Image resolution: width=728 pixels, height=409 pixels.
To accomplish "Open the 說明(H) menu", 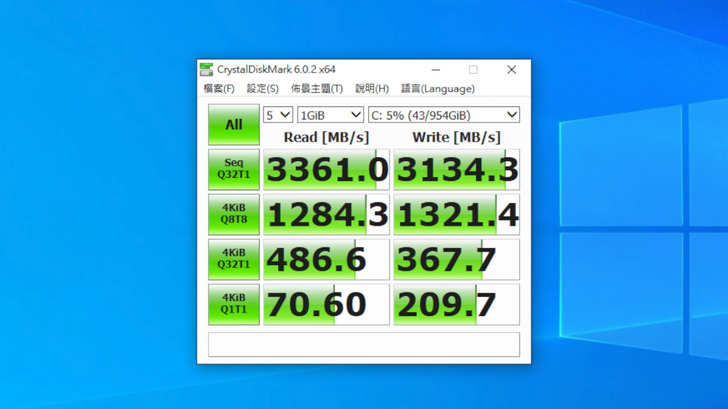I will pos(372,89).
